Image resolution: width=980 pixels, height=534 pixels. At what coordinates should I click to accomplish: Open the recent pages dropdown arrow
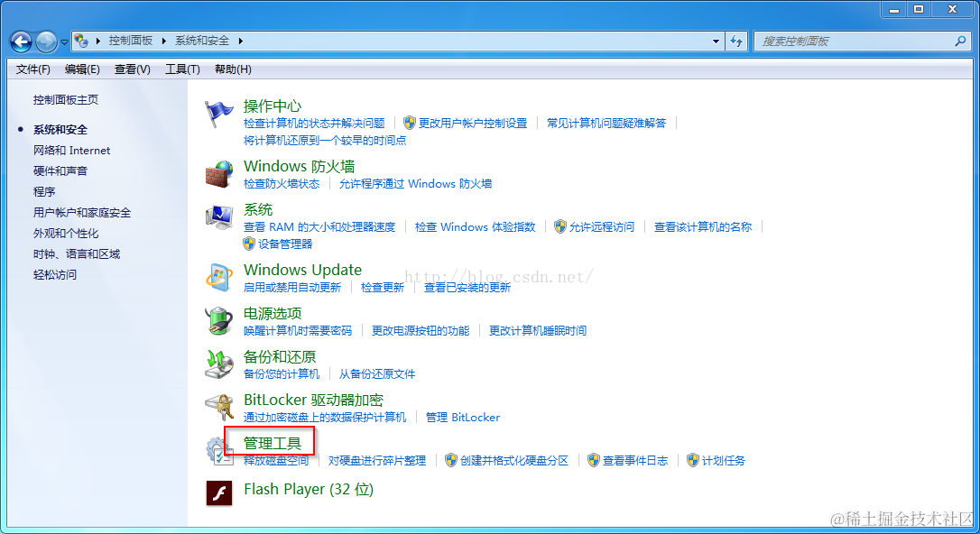click(64, 42)
